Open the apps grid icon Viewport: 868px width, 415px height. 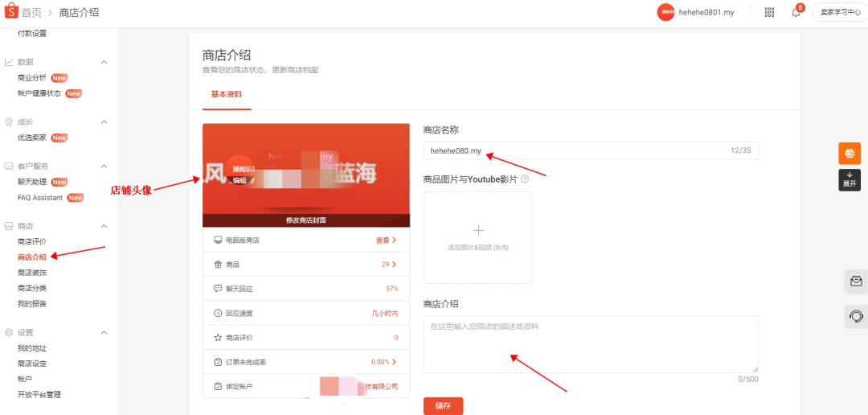(x=769, y=11)
